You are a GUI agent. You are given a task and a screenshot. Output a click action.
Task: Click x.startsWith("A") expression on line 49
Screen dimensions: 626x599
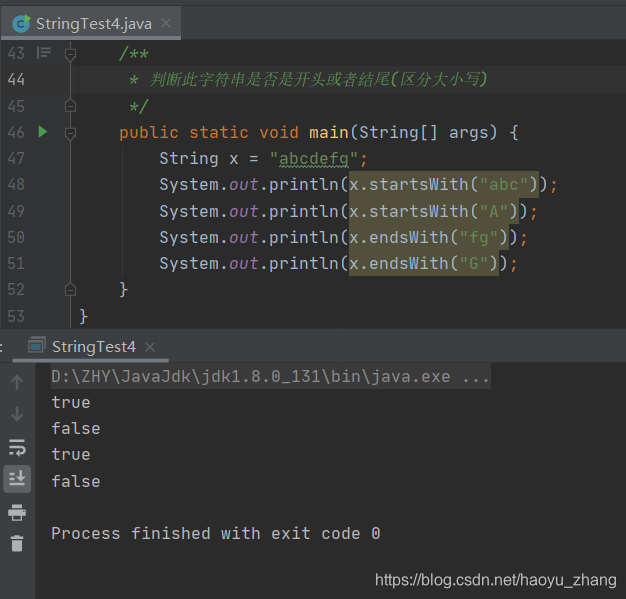434,212
